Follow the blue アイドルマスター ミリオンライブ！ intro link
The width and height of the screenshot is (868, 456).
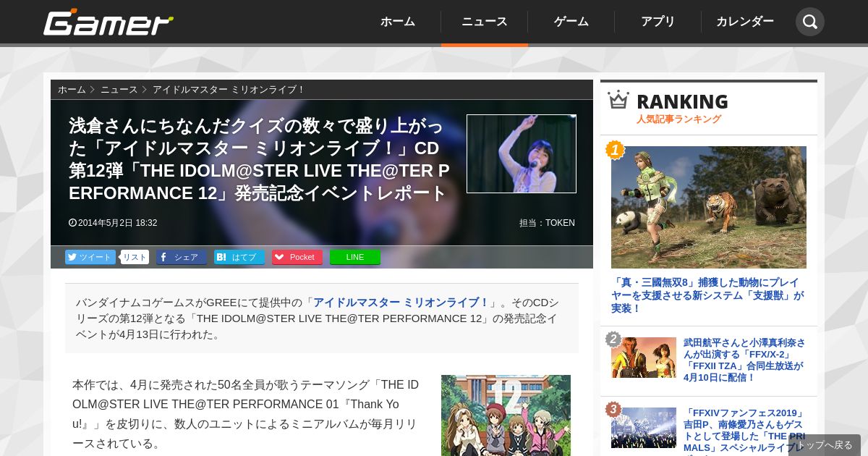click(401, 303)
